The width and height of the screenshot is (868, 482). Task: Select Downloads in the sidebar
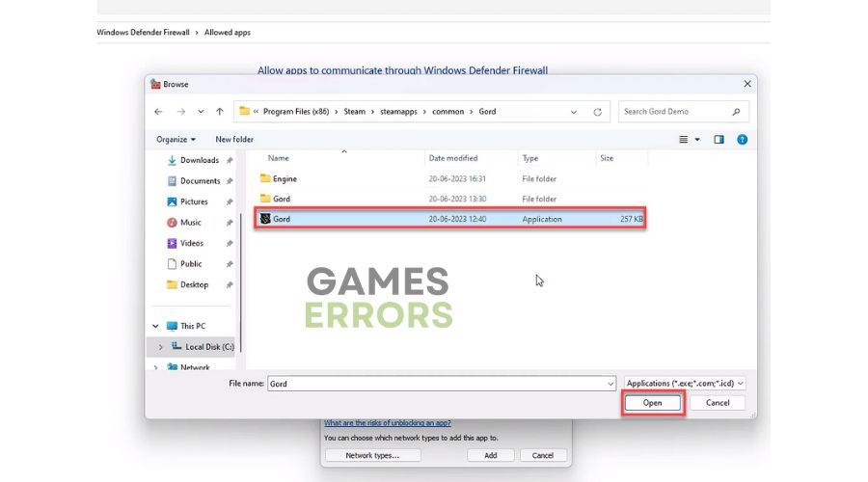tap(200, 160)
